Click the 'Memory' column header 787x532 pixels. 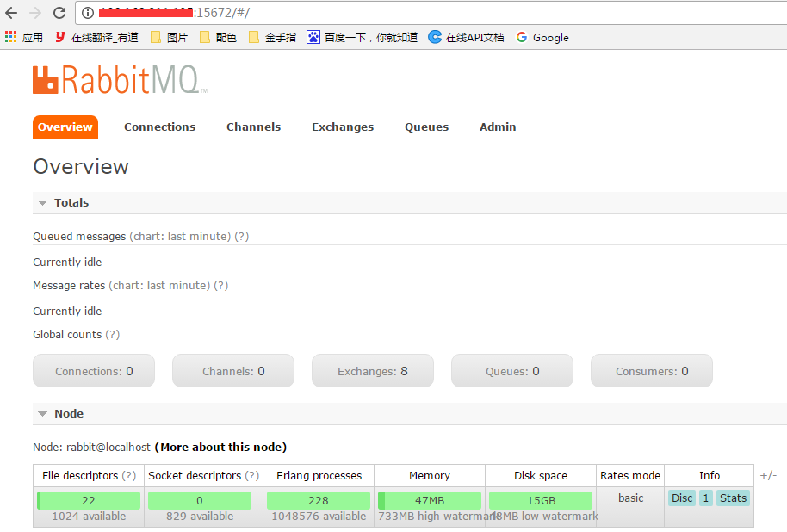[x=430, y=476]
